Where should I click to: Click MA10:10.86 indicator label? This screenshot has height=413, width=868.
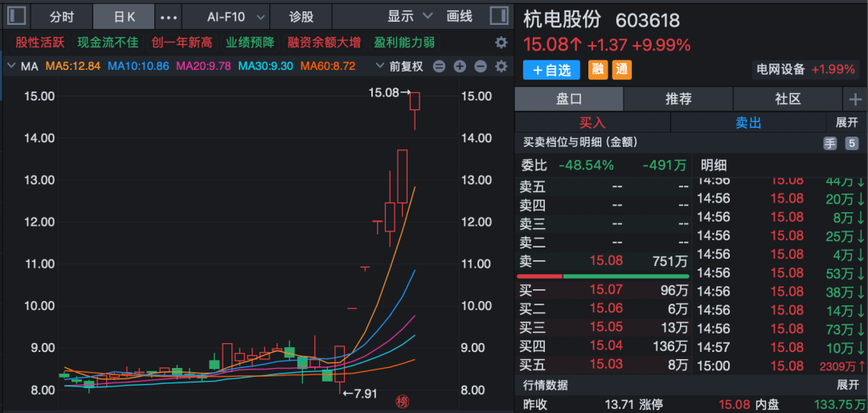coord(138,67)
